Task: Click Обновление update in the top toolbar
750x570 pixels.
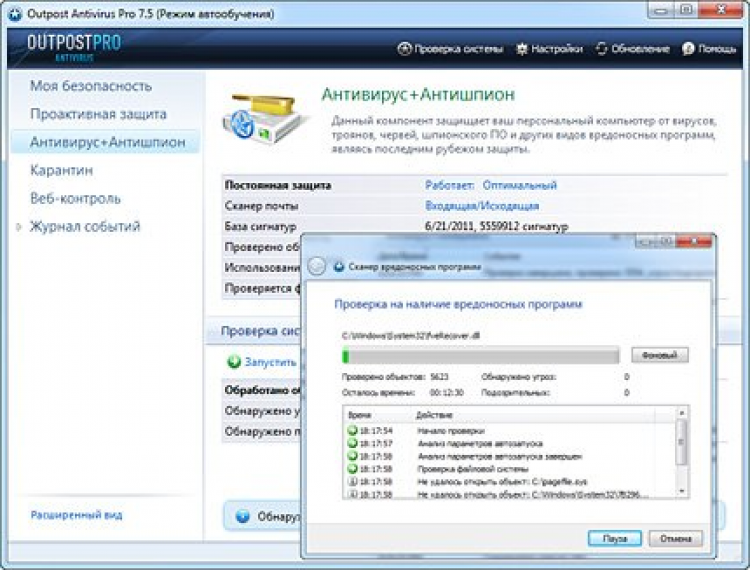Action: click(x=632, y=49)
